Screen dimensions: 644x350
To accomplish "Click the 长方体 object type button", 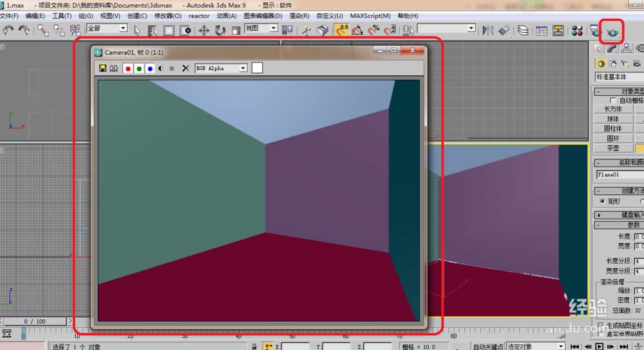I will [x=612, y=109].
